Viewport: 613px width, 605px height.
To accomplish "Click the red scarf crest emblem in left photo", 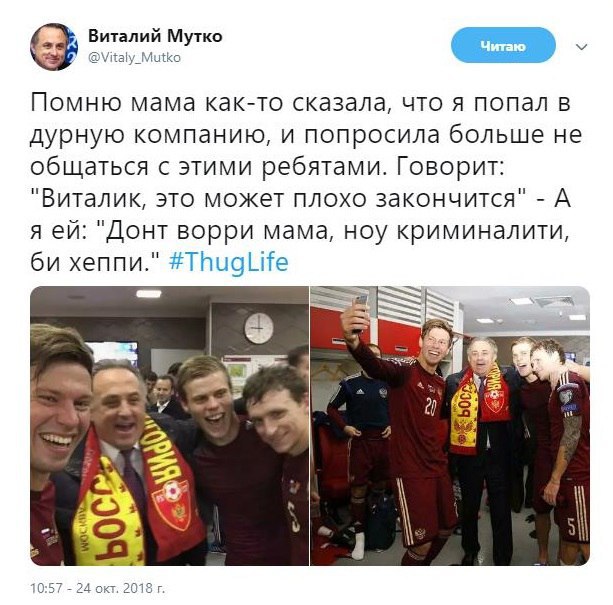I will [172, 503].
